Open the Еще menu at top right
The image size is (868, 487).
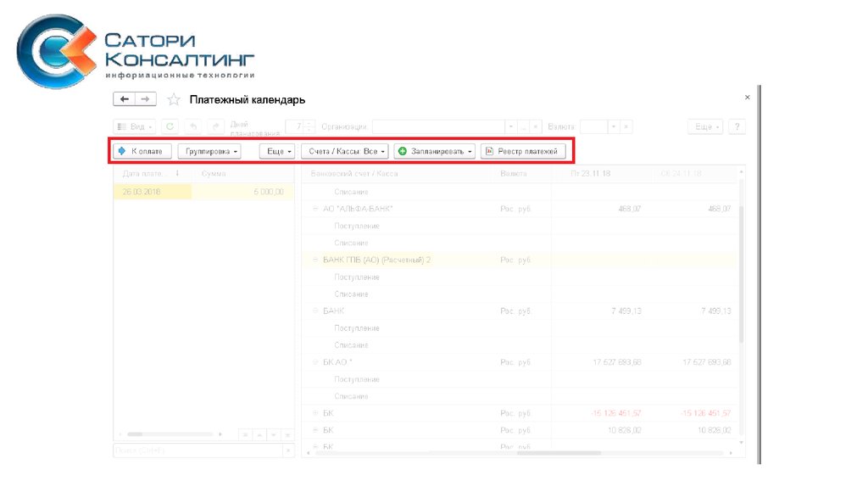coord(705,126)
